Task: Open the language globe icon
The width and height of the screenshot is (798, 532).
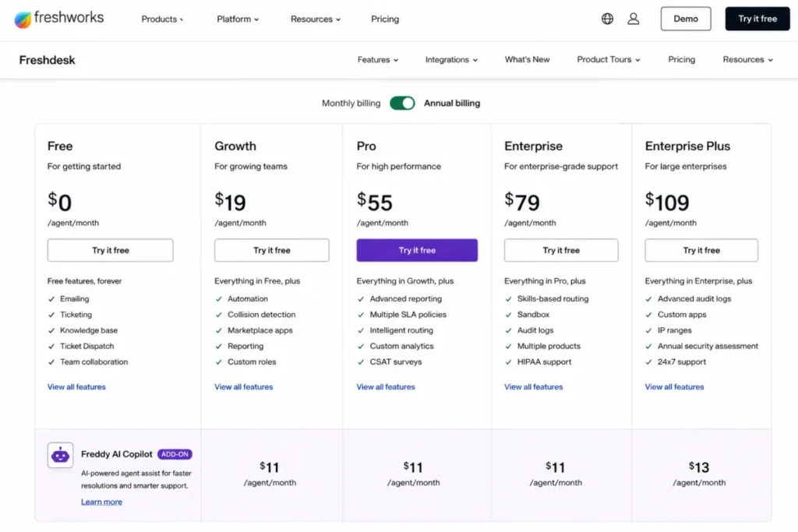Action: coord(607,19)
